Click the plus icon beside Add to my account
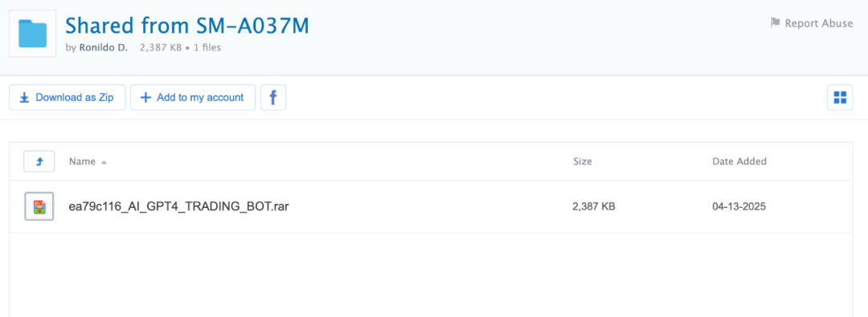Screen dimensions: 868x317 [x=145, y=98]
